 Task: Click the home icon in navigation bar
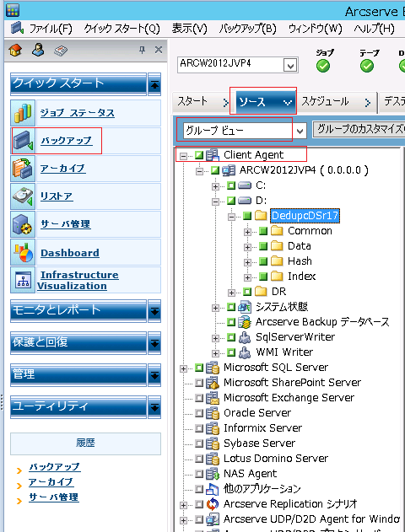[15, 51]
